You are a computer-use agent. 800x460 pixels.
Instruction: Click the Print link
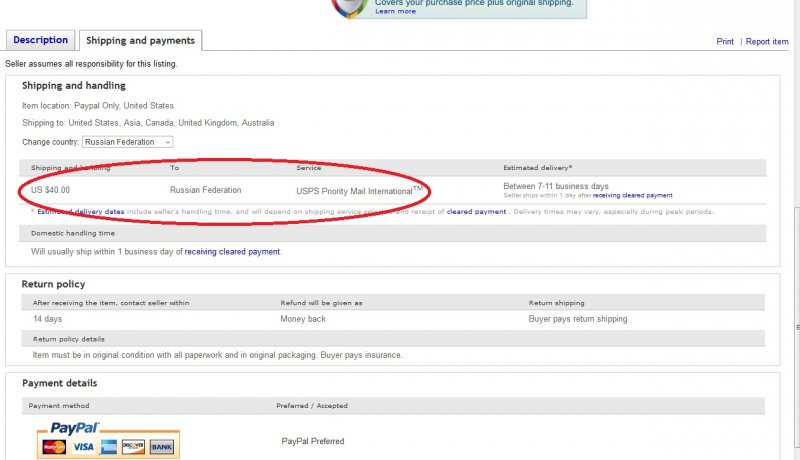pyautogui.click(x=725, y=42)
